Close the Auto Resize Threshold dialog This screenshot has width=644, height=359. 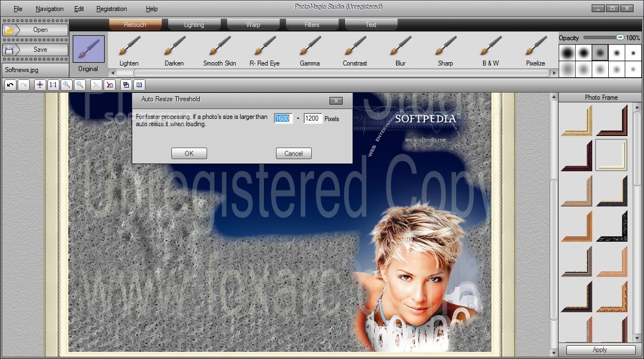336,101
